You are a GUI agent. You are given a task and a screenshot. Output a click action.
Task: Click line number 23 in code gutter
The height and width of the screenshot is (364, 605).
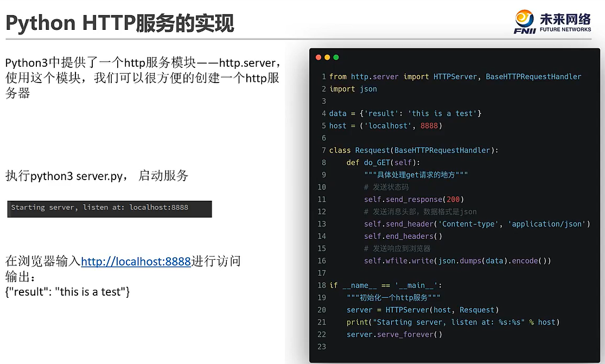[322, 347]
